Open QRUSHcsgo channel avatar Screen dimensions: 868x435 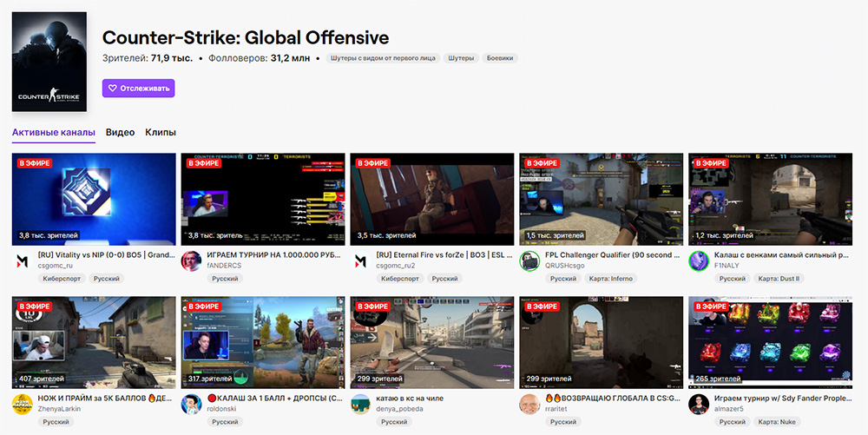(529, 260)
